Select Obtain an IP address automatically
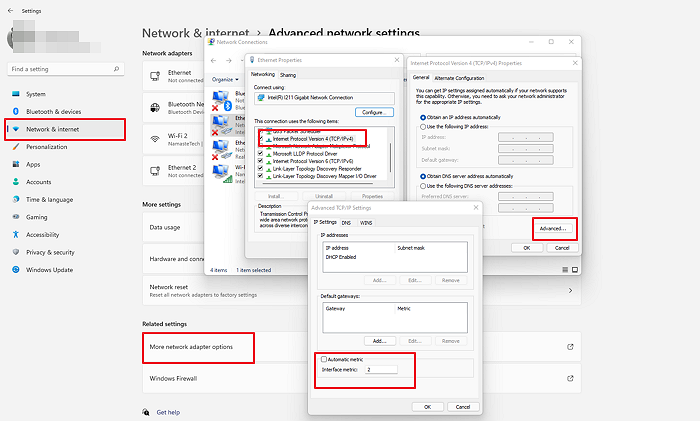The height and width of the screenshot is (421, 700). click(x=423, y=117)
